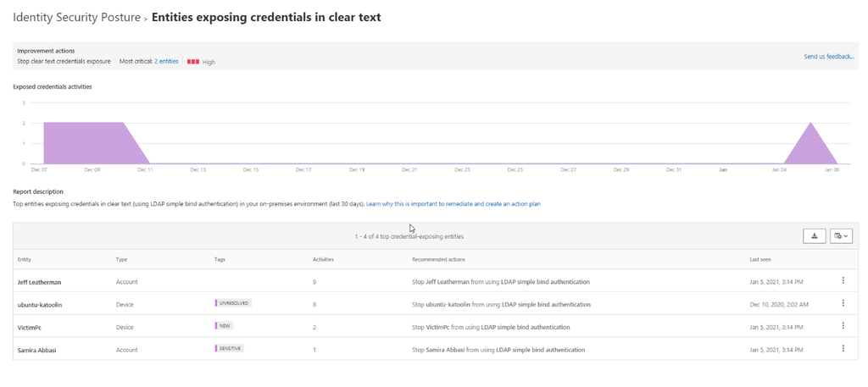Click the activities count 8
The height and width of the screenshot is (387, 868).
[314, 305]
